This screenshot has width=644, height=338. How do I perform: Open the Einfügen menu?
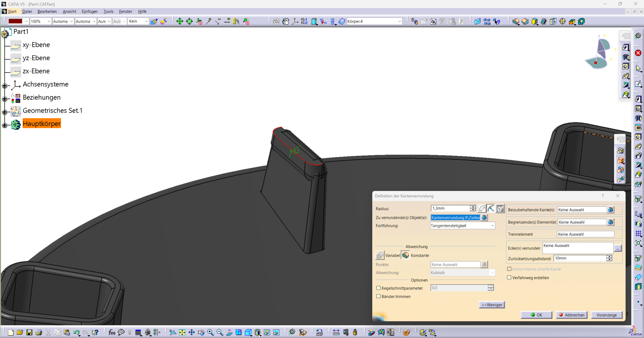pos(90,11)
